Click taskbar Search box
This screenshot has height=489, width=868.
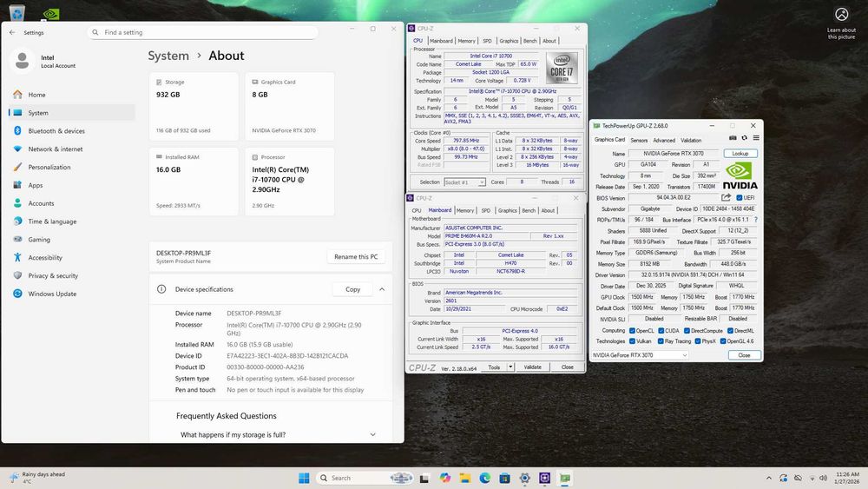[x=365, y=478]
